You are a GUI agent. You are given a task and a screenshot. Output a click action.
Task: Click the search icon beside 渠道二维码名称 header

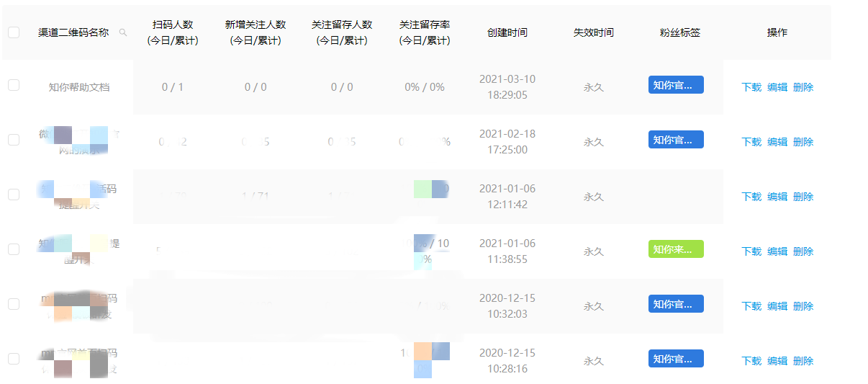click(123, 32)
